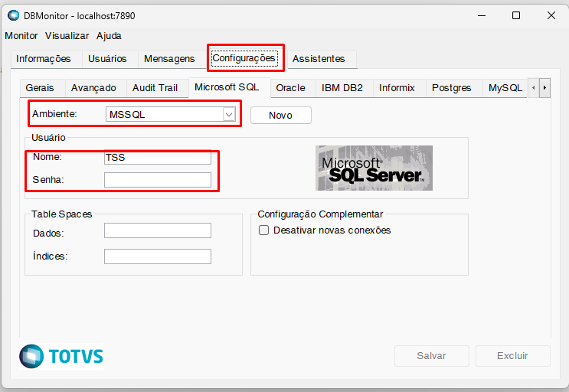Click the 'Table Spaces' group title
The width and height of the screenshot is (569, 392).
tap(62, 214)
